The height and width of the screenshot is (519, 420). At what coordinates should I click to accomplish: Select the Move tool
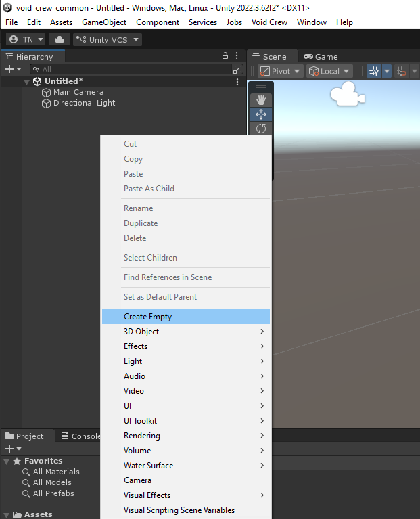click(261, 114)
